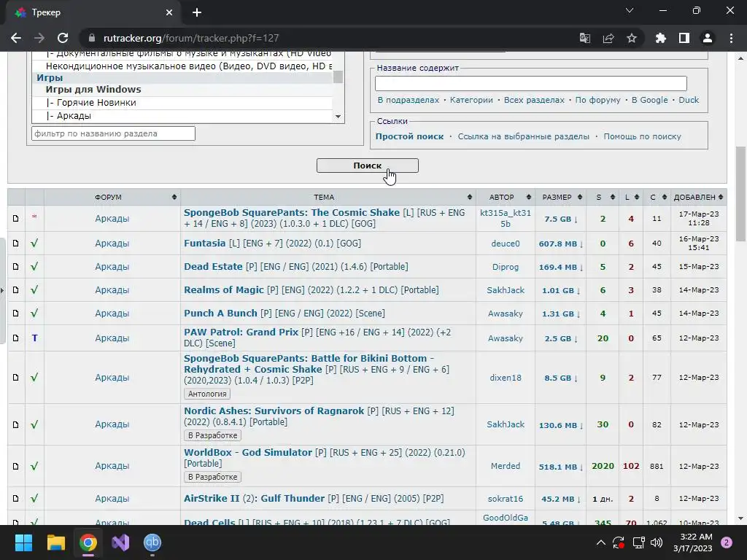Image resolution: width=747 pixels, height=560 pixels.
Task: Open File Explorer from the taskbar
Action: tap(55, 542)
